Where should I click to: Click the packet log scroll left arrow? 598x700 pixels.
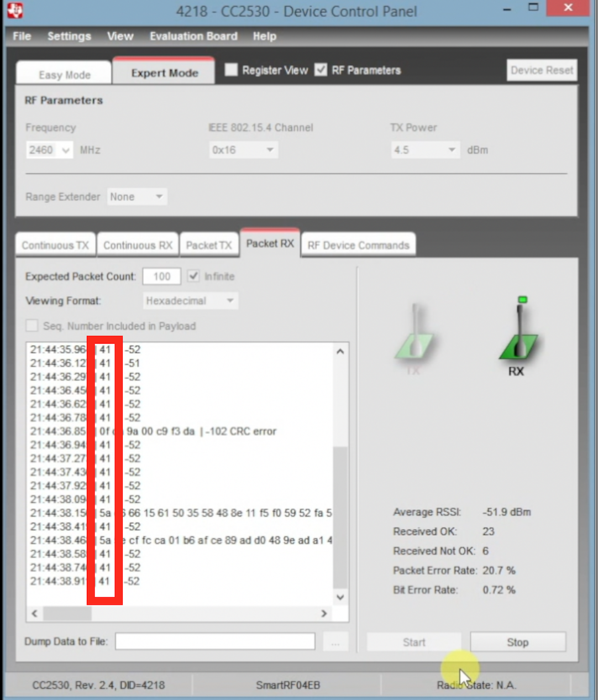click(x=34, y=613)
